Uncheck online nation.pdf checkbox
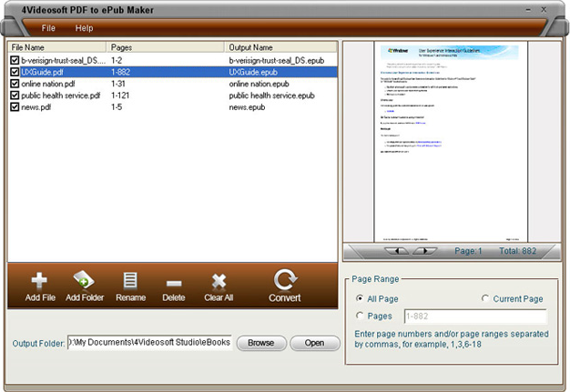The height and width of the screenshot is (392, 570). tap(15, 83)
